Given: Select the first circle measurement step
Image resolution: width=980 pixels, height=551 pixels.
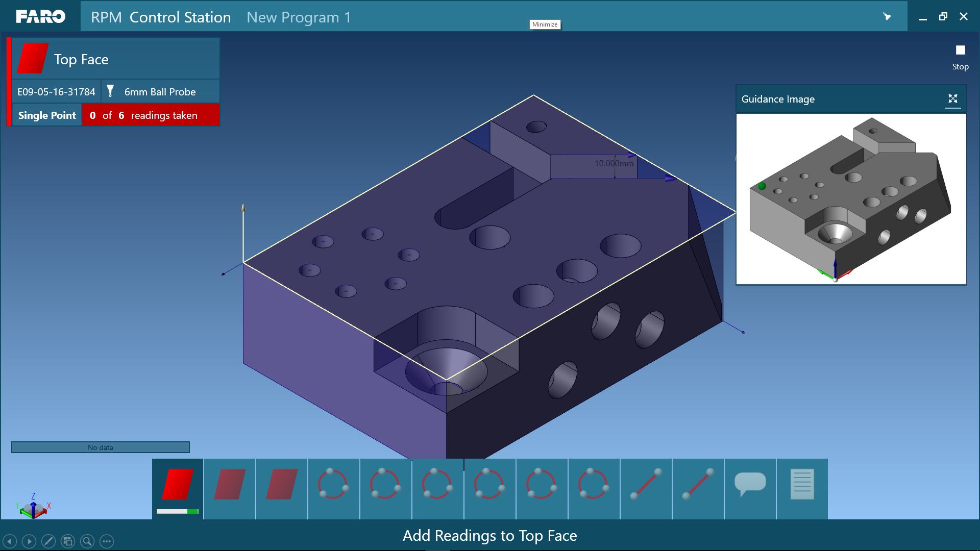Looking at the screenshot, I should coord(333,485).
